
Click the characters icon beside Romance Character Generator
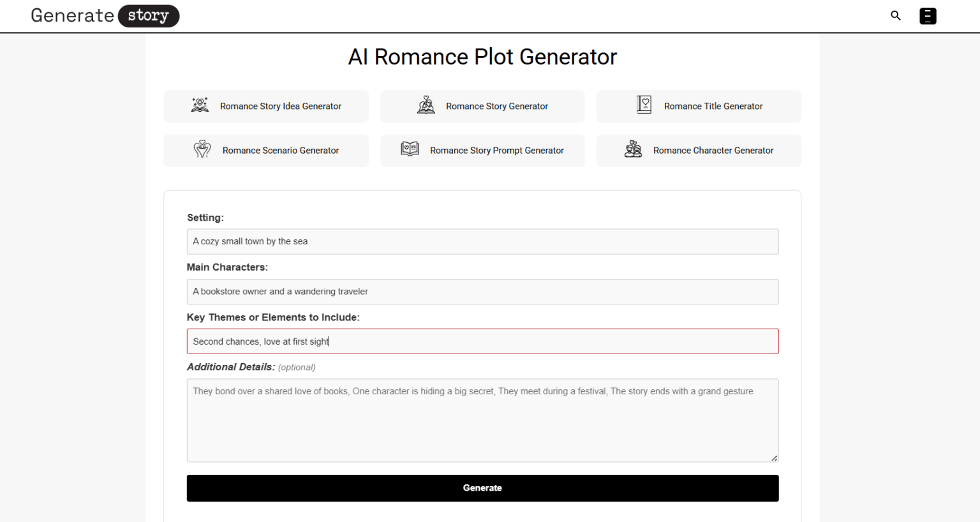[634, 149]
